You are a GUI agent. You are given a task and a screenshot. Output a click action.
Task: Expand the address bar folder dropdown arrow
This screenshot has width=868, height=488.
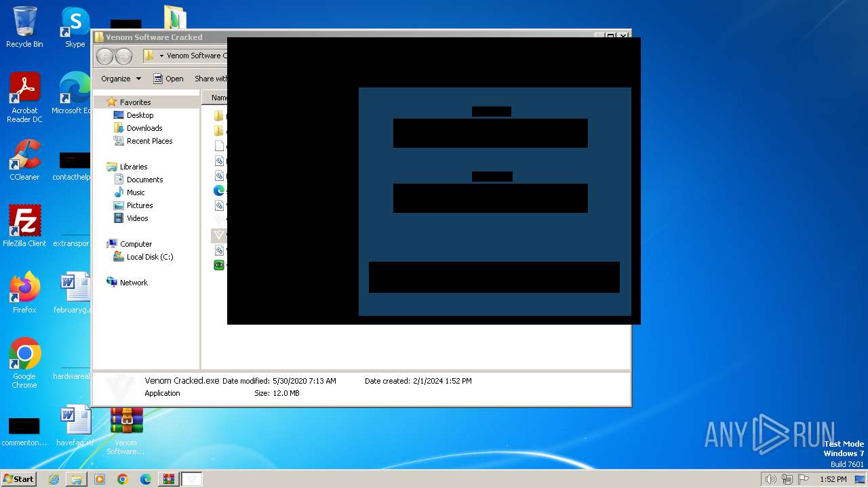(x=161, y=56)
